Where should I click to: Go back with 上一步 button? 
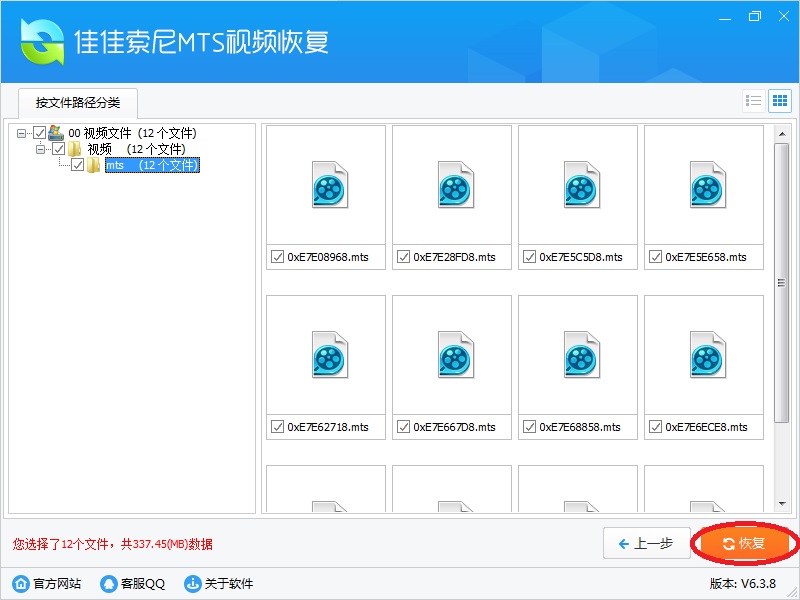point(646,544)
